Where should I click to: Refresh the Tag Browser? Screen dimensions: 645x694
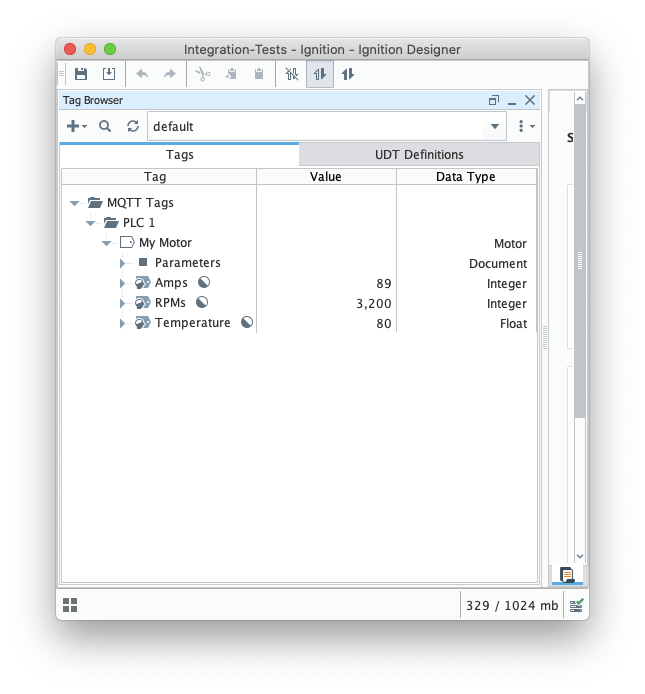click(x=133, y=126)
